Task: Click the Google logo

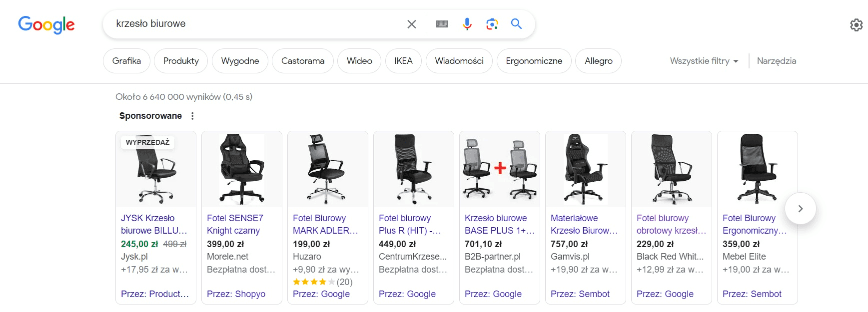Action: (x=46, y=24)
